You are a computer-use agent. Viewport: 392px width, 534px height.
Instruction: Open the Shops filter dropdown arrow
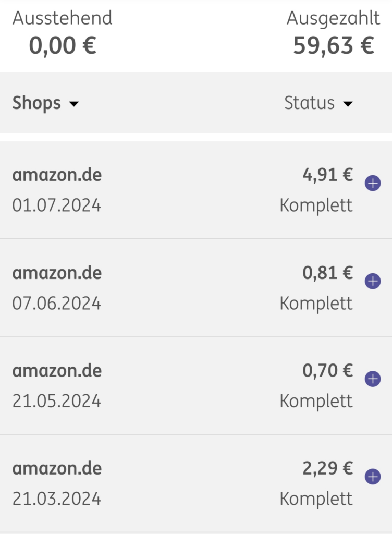point(74,104)
